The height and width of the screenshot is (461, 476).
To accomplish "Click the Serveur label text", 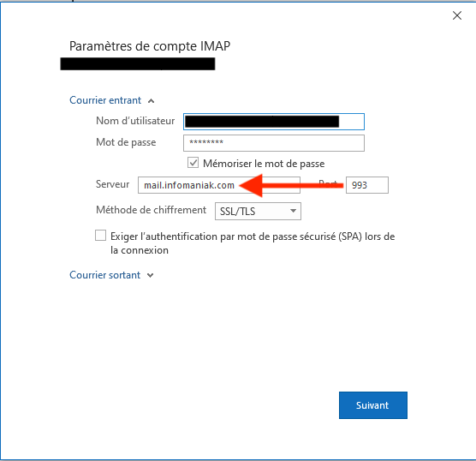I will click(113, 184).
